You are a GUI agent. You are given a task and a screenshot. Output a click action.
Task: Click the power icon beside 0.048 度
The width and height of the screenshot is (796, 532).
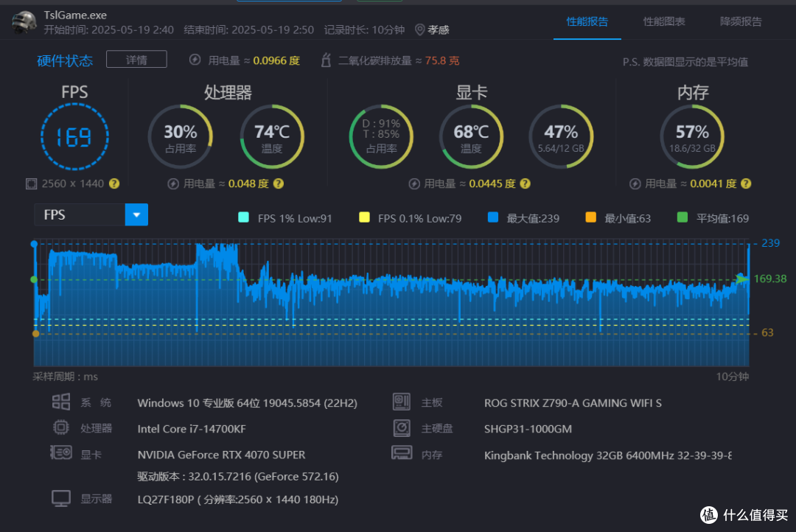[173, 183]
